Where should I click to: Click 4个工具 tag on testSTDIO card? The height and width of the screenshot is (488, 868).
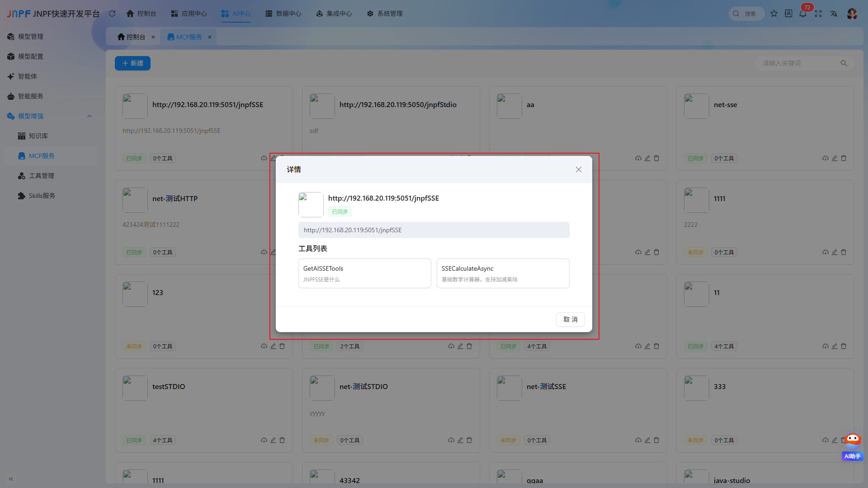(x=163, y=440)
